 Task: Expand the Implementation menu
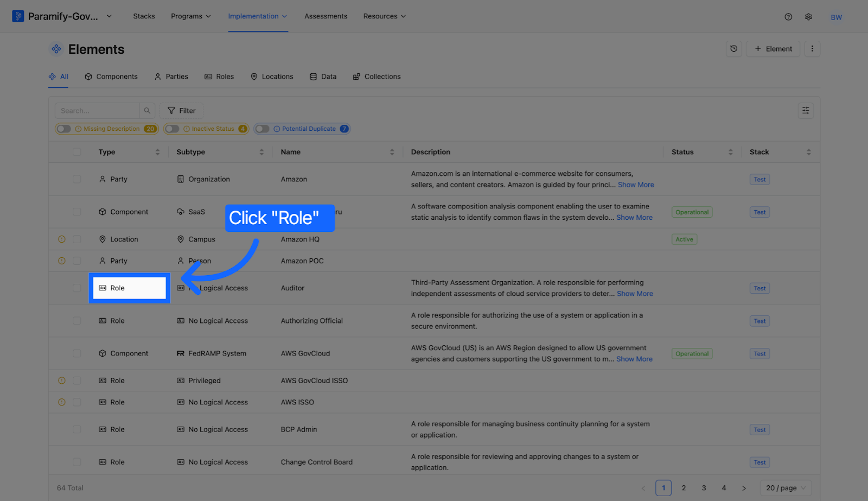tap(258, 16)
